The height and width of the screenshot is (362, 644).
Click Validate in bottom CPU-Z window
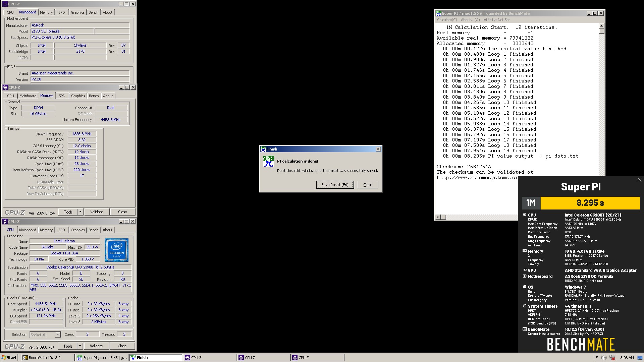coord(96,346)
